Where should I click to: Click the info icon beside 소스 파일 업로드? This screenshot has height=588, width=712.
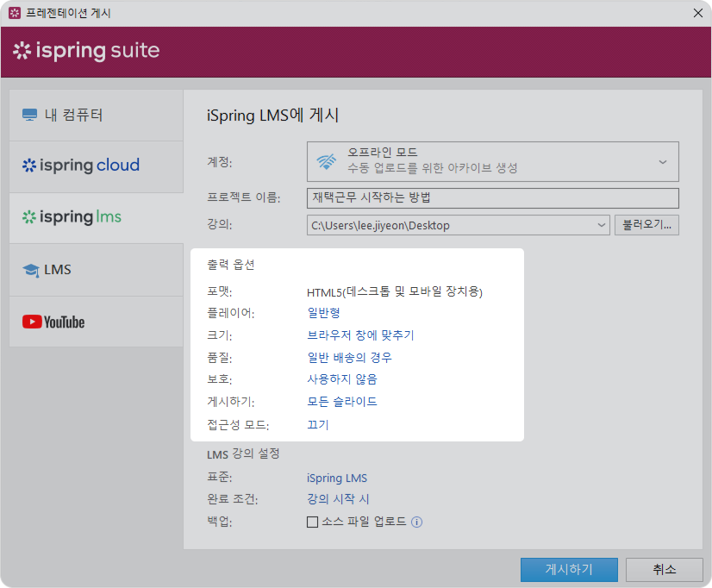tap(417, 522)
